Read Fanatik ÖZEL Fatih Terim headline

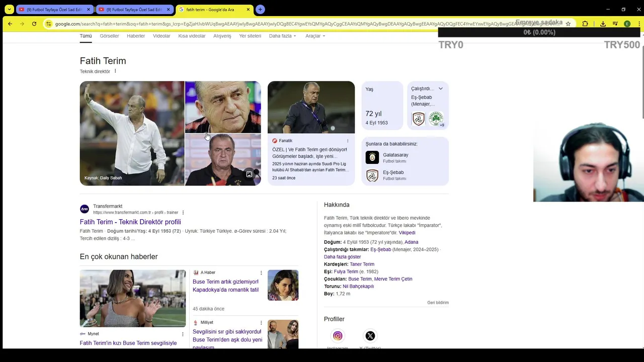point(309,153)
